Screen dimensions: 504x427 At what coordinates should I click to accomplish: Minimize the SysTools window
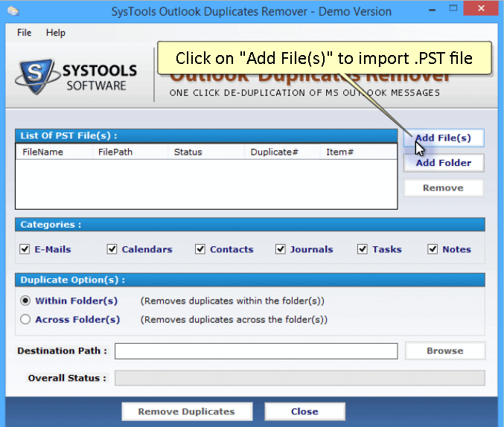(x=433, y=10)
